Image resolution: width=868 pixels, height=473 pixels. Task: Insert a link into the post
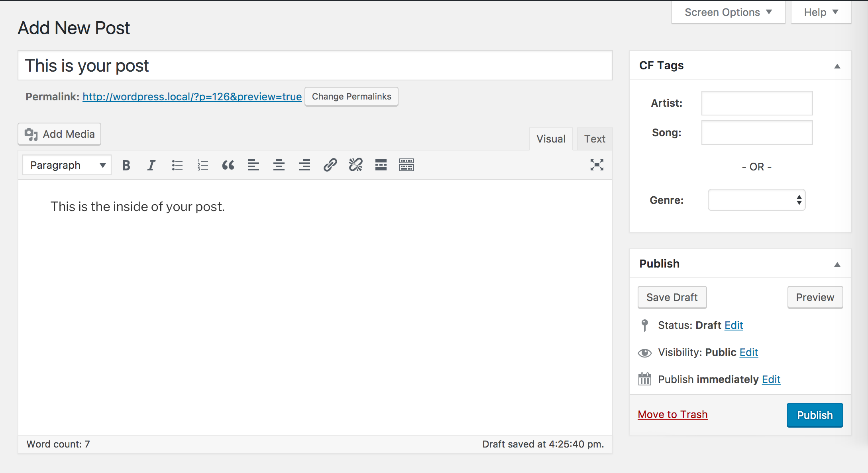[x=330, y=165]
